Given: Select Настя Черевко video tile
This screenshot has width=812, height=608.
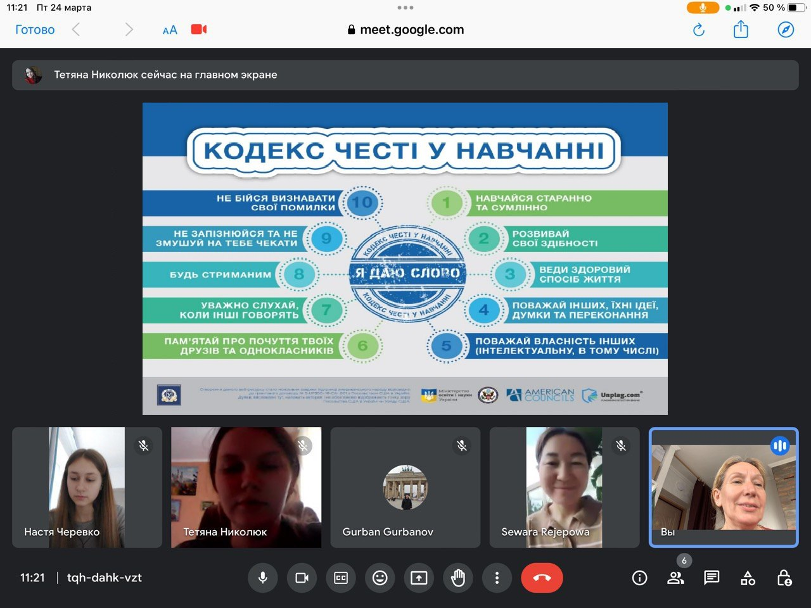Looking at the screenshot, I should pos(87,487).
